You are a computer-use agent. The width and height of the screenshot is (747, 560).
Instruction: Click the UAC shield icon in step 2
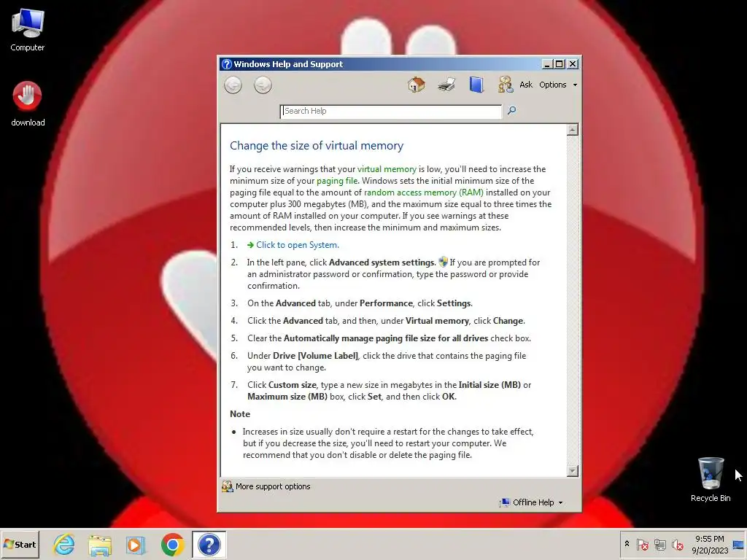coord(443,262)
